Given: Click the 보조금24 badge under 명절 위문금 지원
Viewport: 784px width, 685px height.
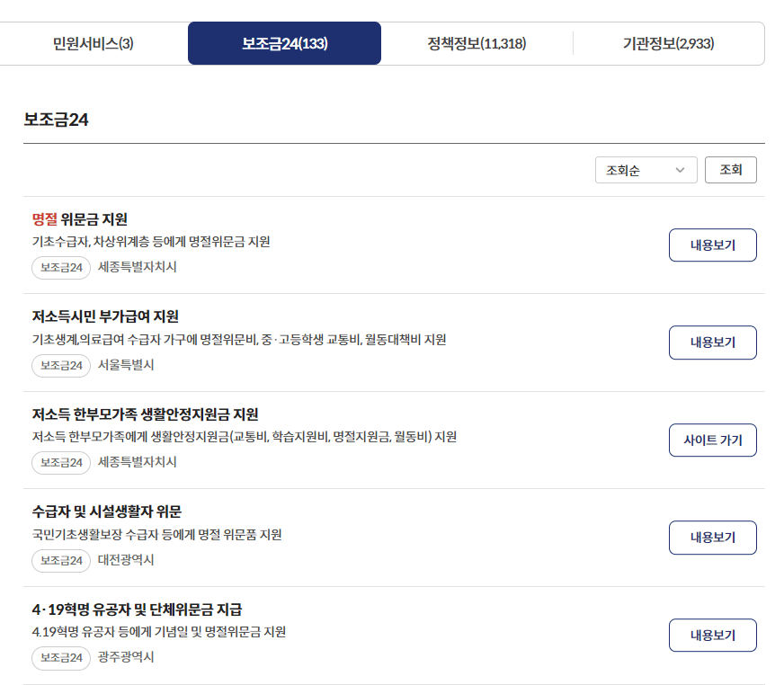Looking at the screenshot, I should [59, 267].
